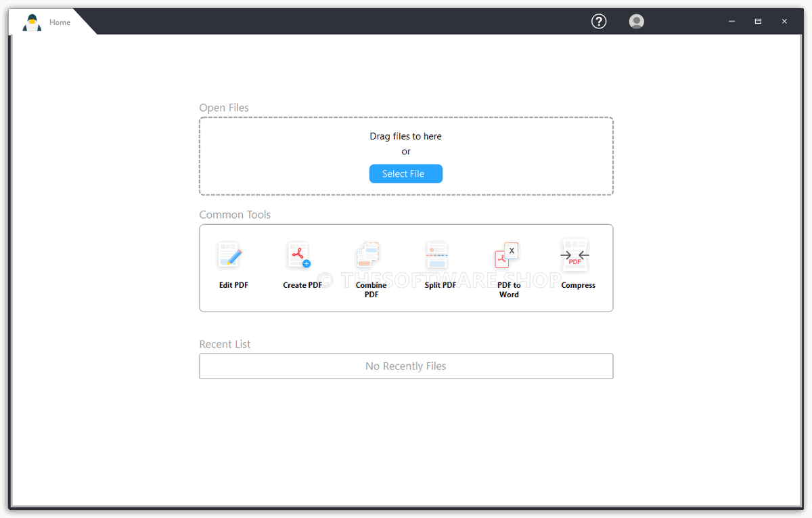Click the penguin app logo
The image size is (812, 518).
(x=32, y=22)
